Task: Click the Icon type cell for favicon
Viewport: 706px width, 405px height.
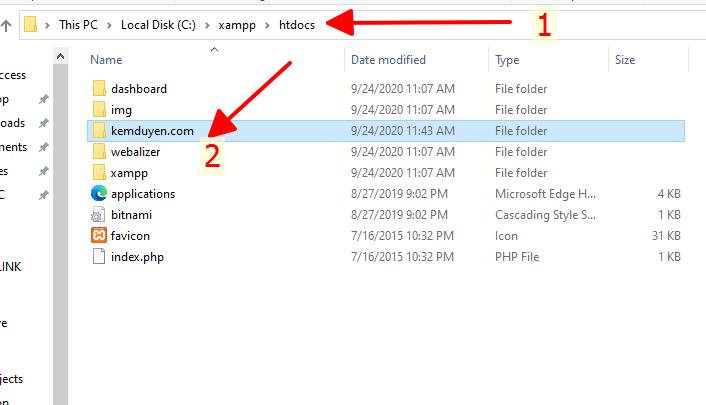Action: (506, 236)
